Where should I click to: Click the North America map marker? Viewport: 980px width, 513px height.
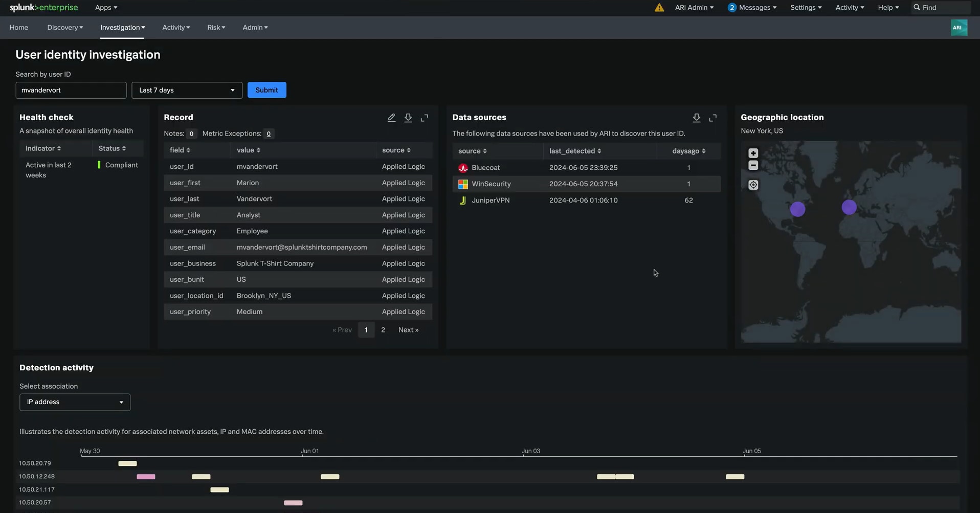click(x=797, y=209)
